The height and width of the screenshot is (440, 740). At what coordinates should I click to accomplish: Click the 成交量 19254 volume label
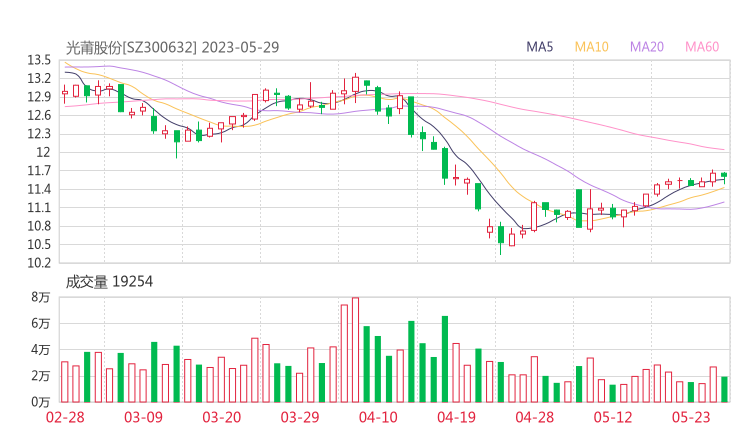109,282
